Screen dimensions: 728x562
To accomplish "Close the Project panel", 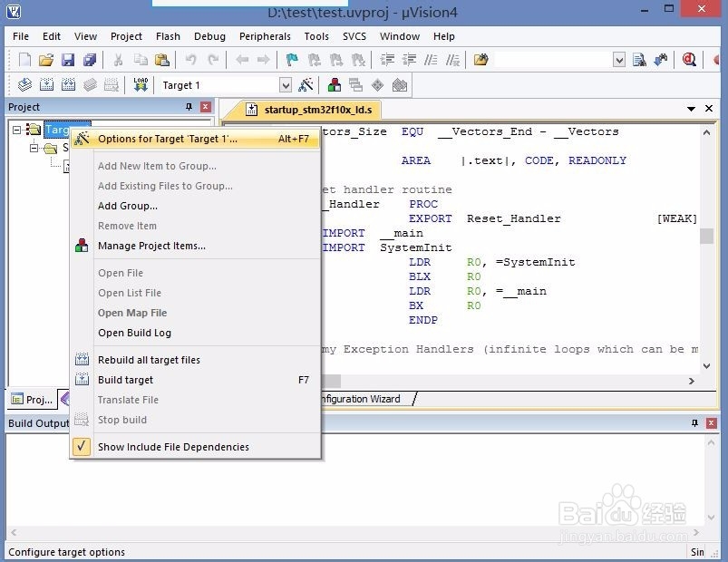I will click(206, 107).
